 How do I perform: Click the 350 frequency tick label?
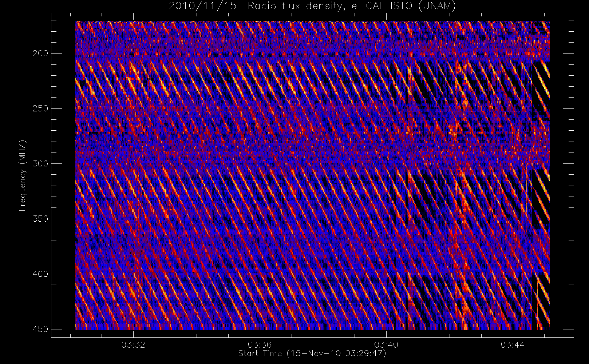tap(40, 219)
